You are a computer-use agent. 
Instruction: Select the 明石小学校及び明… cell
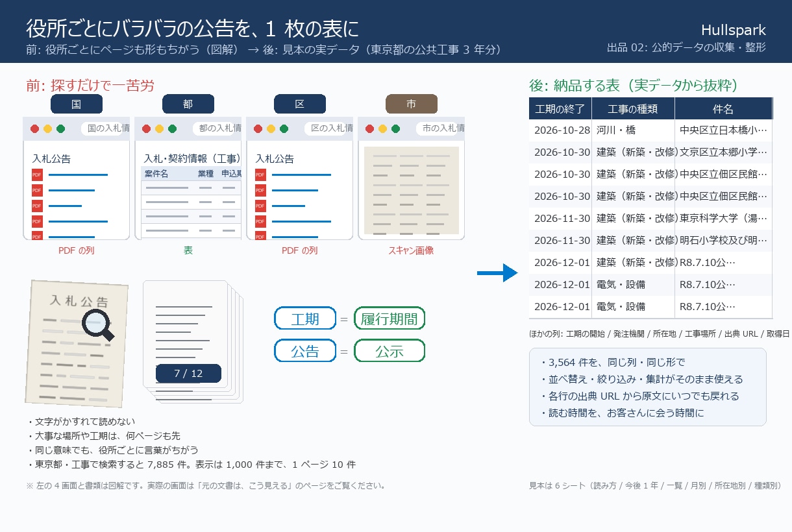click(x=723, y=241)
